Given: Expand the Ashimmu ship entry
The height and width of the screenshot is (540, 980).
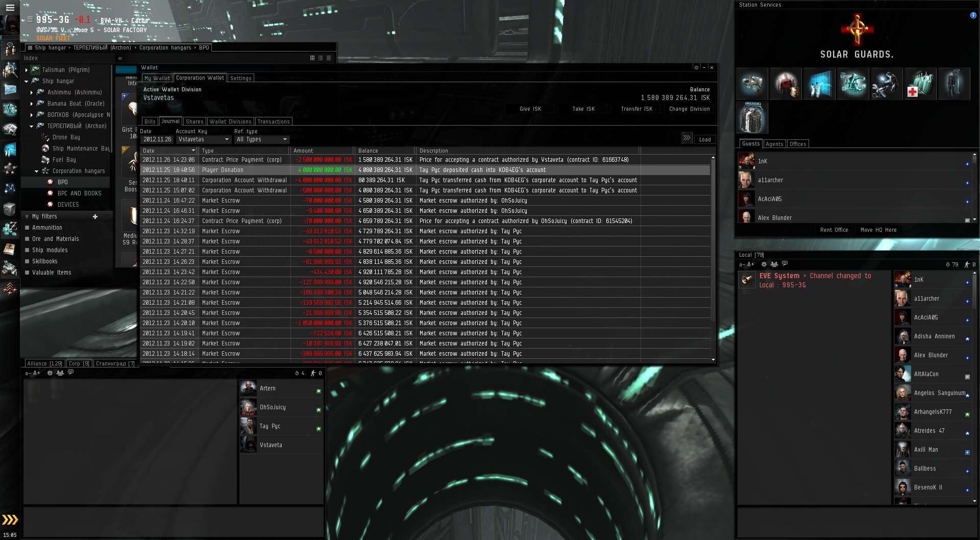Looking at the screenshot, I should (31, 92).
